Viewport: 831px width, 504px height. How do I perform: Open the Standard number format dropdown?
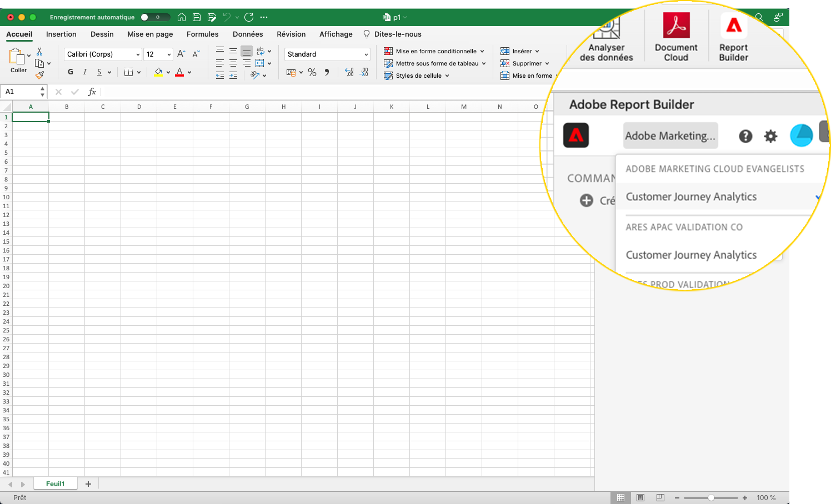[x=327, y=54]
